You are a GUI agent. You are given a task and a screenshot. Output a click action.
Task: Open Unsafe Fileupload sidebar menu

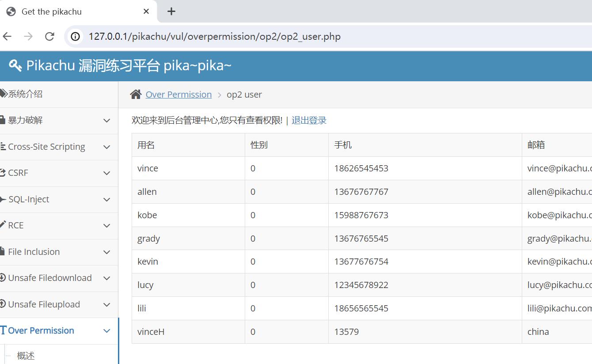coord(59,304)
